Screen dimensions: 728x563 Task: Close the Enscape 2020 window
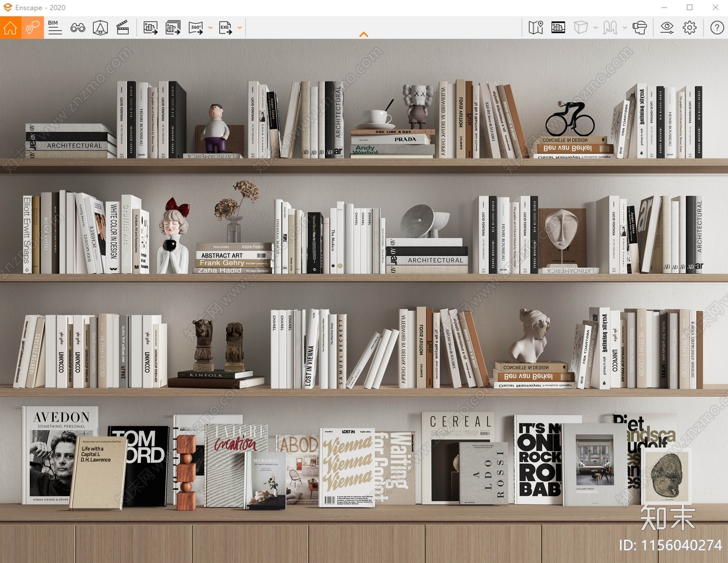pyautogui.click(x=715, y=8)
